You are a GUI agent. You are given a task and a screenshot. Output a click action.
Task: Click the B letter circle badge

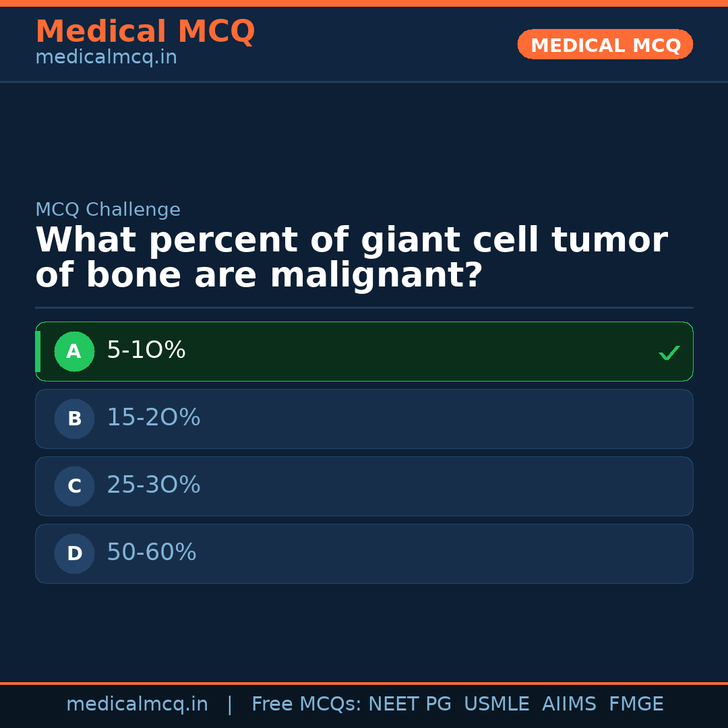pyautogui.click(x=74, y=419)
